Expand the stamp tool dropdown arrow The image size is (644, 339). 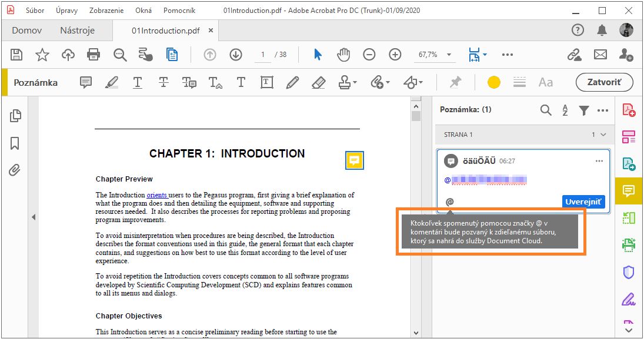355,83
